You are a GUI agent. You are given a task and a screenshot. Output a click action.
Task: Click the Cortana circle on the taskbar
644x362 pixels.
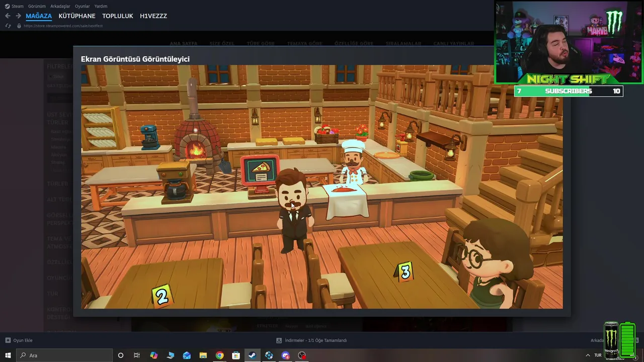click(x=120, y=355)
